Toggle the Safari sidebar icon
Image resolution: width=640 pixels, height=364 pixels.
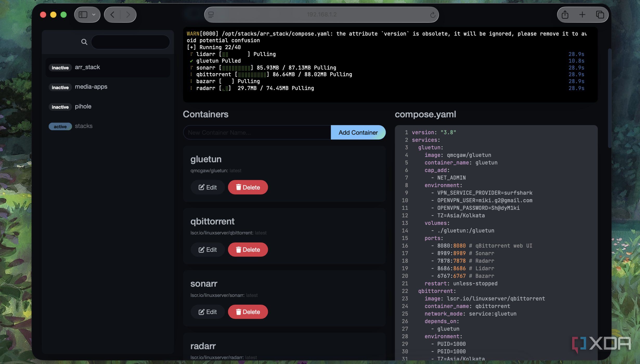(x=83, y=15)
